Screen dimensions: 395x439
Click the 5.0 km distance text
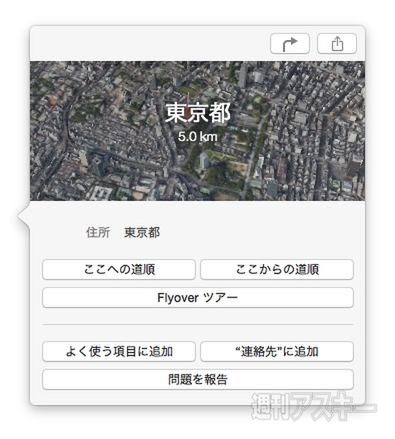pos(197,136)
